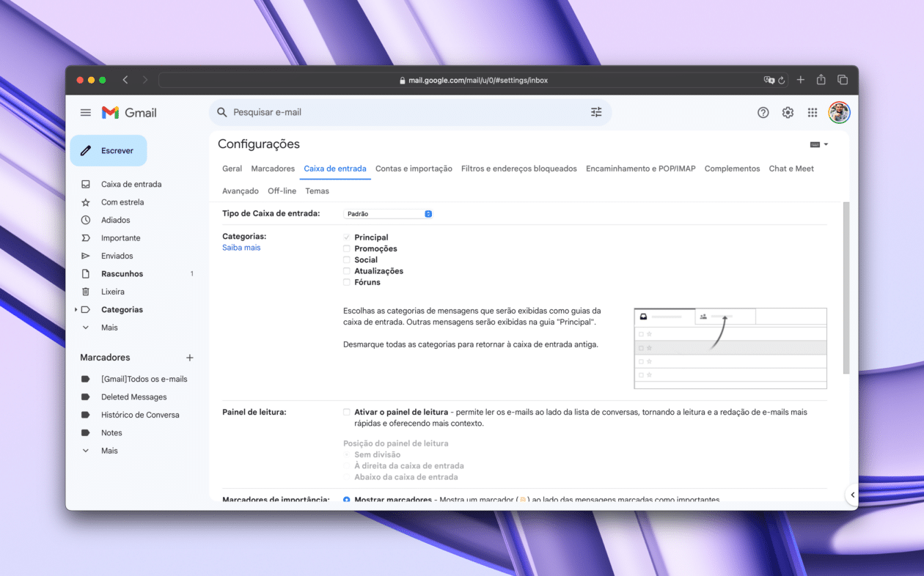Screen dimensions: 924x576
Task: Click the star icon beside Com estrela
Action: coord(86,202)
